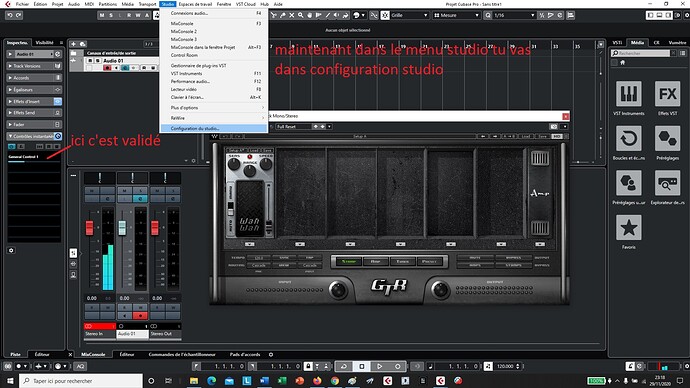Toggle global Read automation (R) button

click(x=129, y=15)
